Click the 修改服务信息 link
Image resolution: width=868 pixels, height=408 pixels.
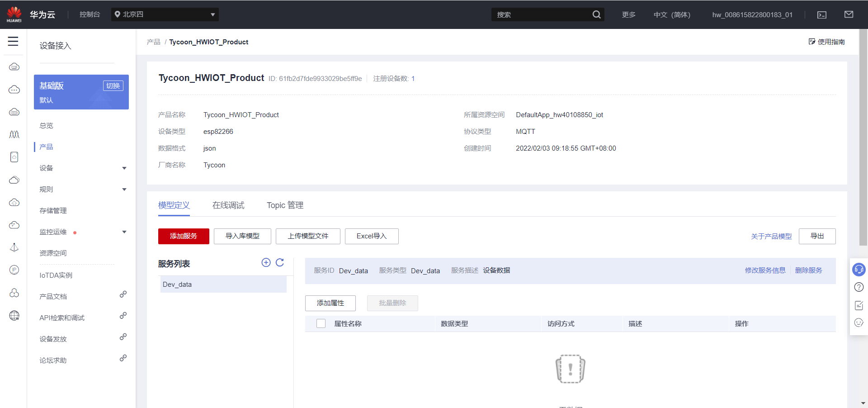tap(765, 270)
